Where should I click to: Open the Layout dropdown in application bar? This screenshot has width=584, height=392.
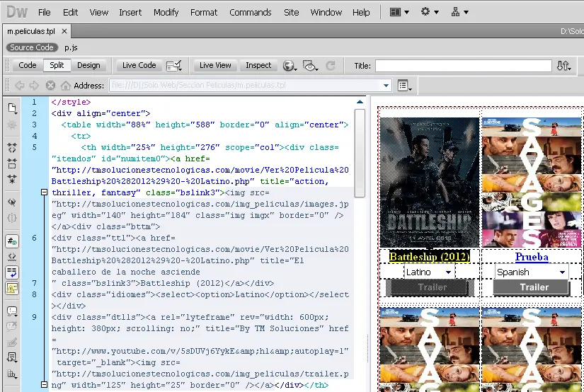point(399,12)
